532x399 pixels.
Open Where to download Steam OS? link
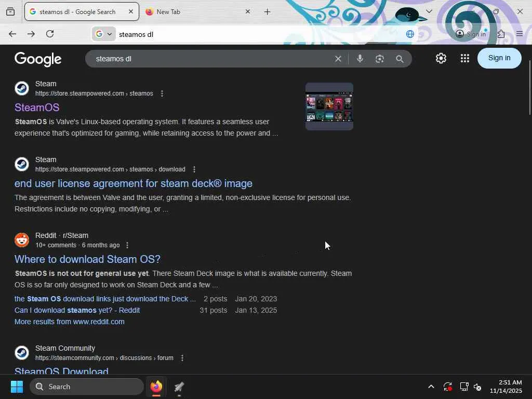click(87, 259)
